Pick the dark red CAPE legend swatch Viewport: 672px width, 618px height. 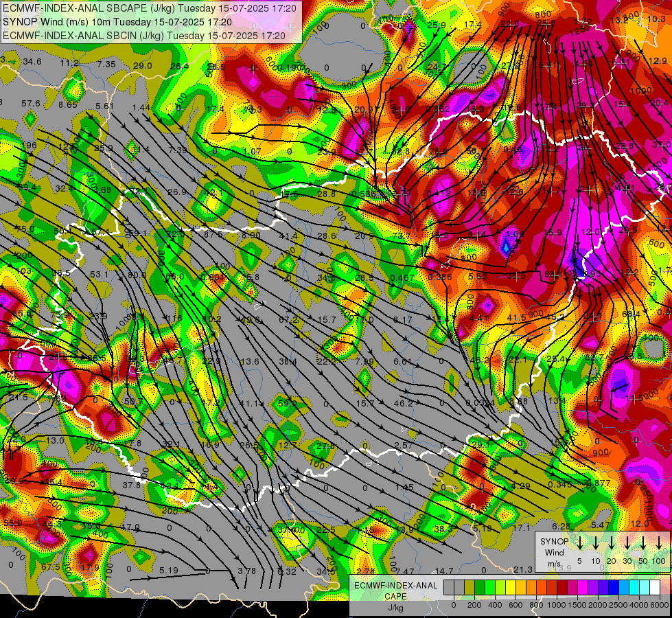[562, 587]
